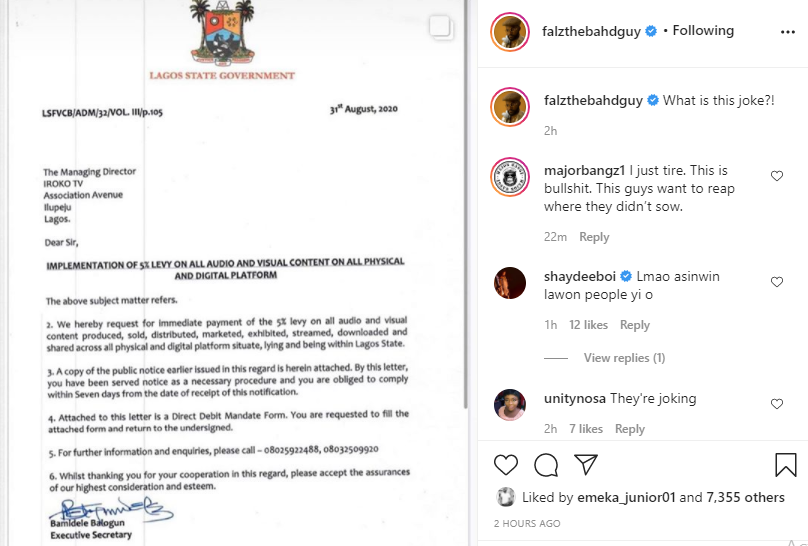Click the multiple-image carousel icon on the letter
The image size is (808, 546).
point(441,27)
